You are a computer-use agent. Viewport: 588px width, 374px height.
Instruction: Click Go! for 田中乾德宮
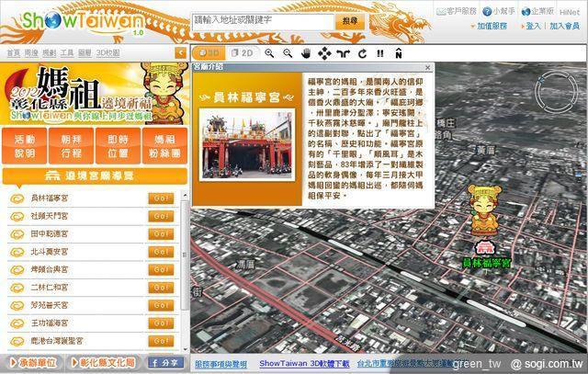161,234
